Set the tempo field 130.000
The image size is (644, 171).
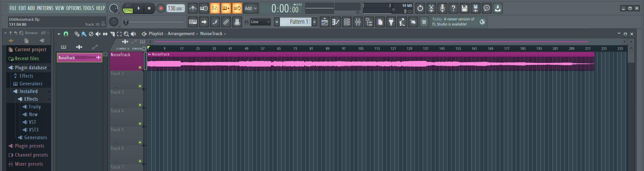(x=176, y=8)
